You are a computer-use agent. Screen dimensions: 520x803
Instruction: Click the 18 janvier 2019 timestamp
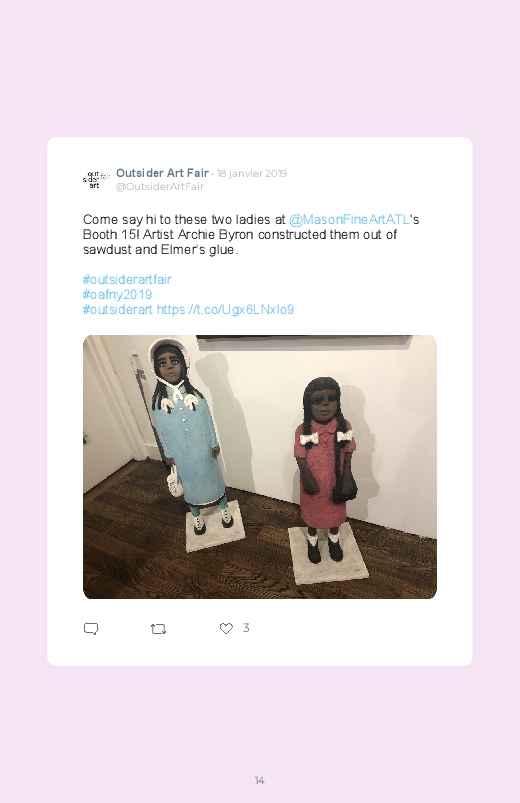coord(252,173)
